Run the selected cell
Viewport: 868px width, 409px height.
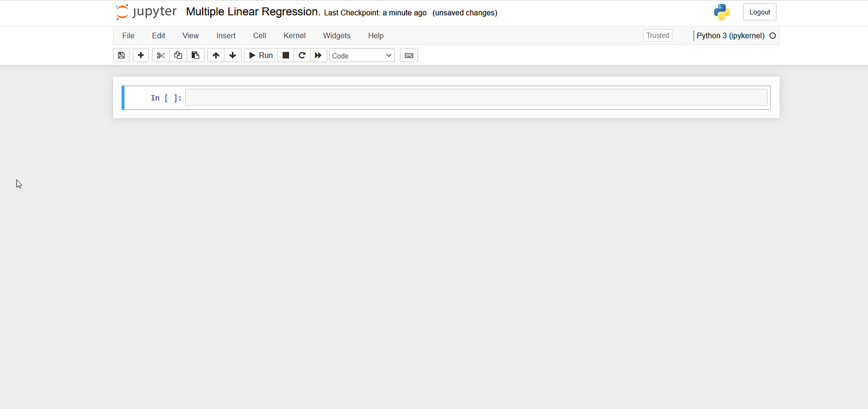tap(260, 55)
